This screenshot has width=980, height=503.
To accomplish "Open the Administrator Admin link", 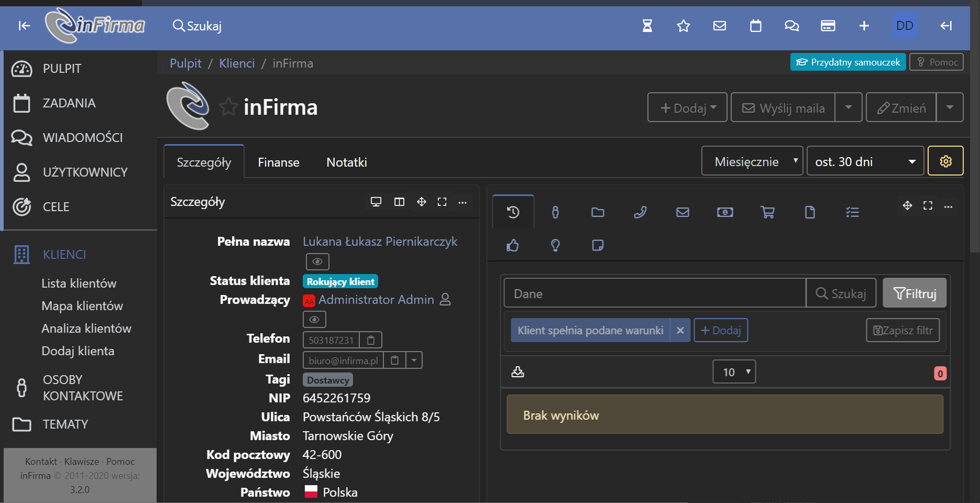I will (376, 300).
